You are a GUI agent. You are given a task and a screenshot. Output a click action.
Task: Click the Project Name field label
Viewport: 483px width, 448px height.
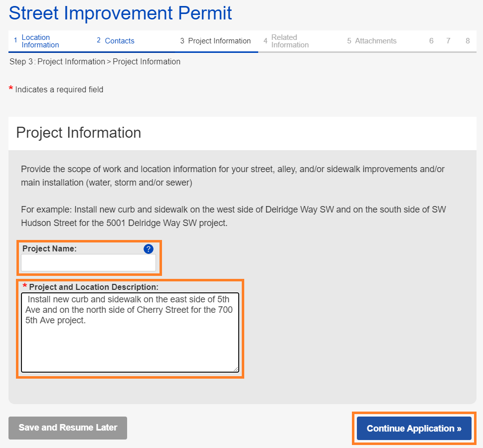click(x=49, y=248)
